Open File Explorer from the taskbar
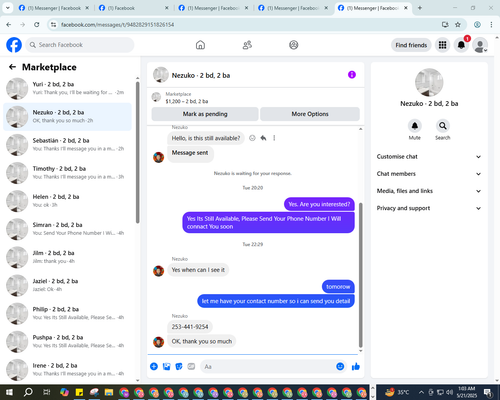The height and width of the screenshot is (400, 500). (109, 392)
